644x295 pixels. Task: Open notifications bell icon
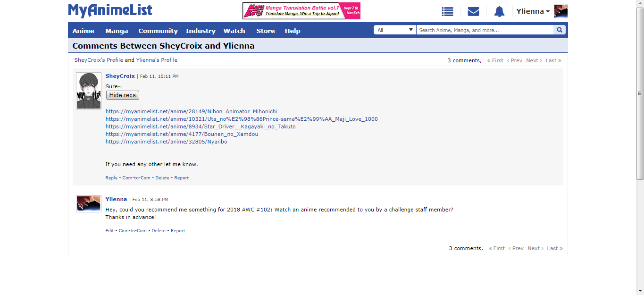499,12
